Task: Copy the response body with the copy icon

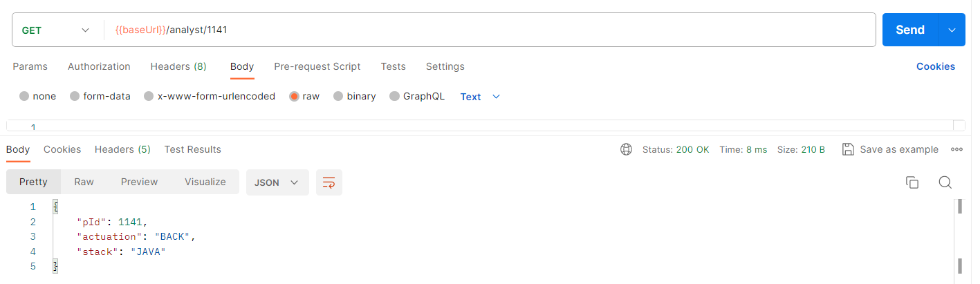Action: tap(912, 182)
